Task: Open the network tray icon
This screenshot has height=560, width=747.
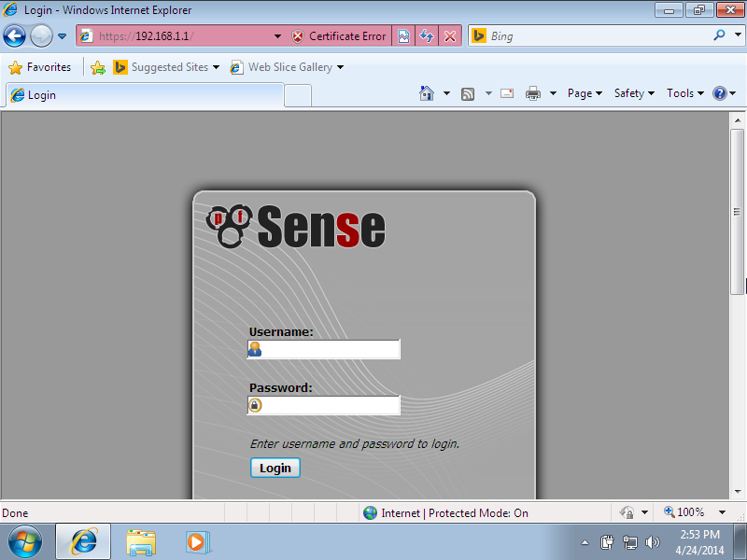Action: click(629, 542)
